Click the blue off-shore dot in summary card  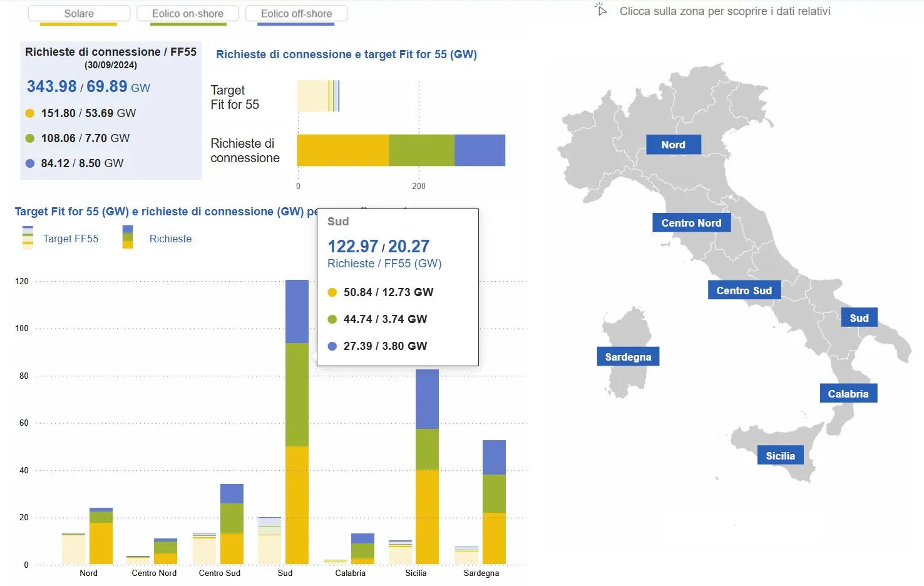[29, 163]
